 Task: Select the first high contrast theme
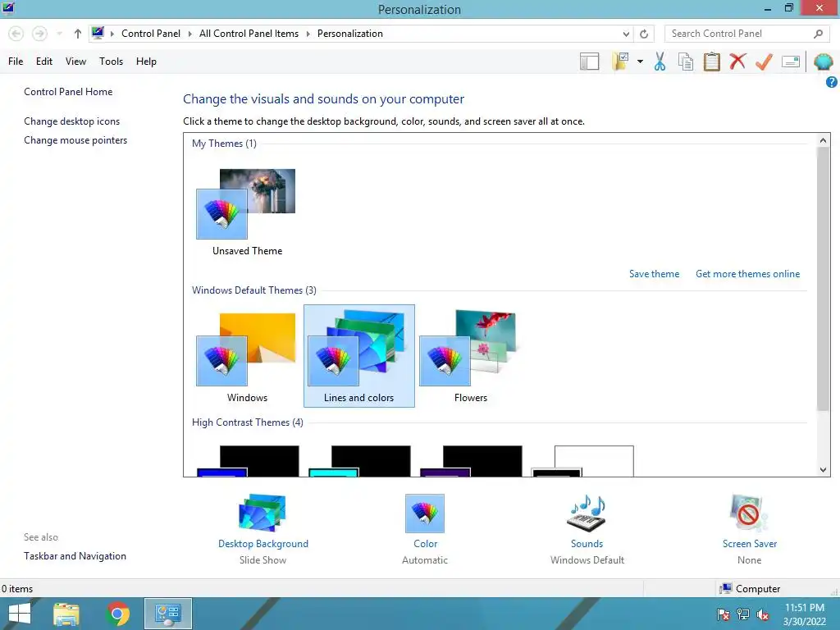tap(248, 461)
